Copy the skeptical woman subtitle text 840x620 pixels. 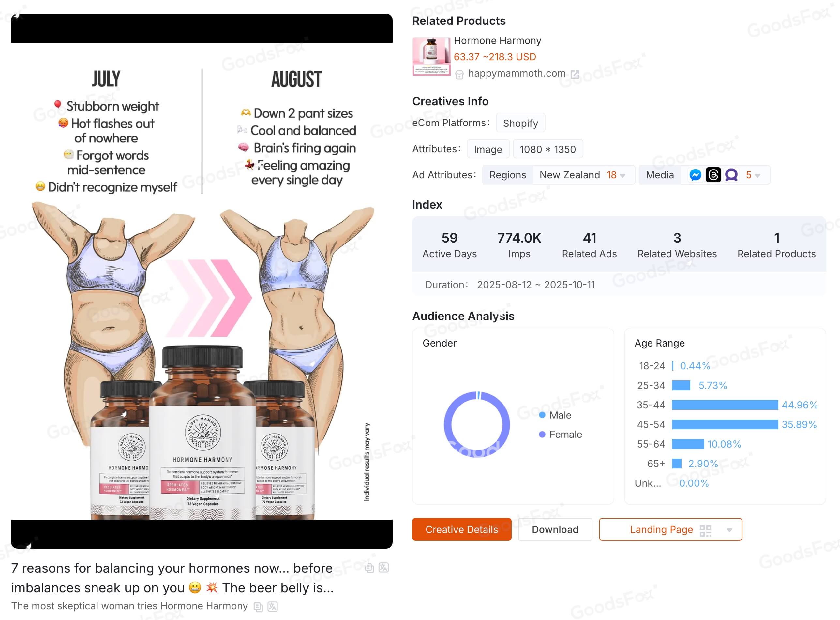(258, 607)
